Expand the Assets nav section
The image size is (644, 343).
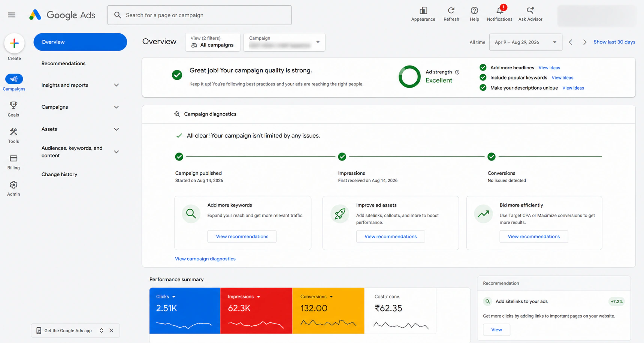(117, 129)
